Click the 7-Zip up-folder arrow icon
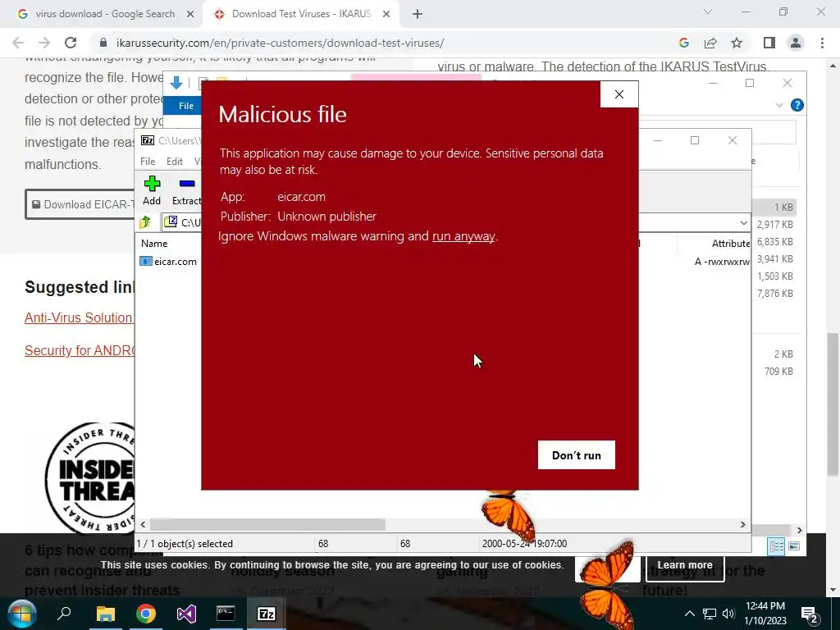This screenshot has height=630, width=840. pyautogui.click(x=145, y=221)
